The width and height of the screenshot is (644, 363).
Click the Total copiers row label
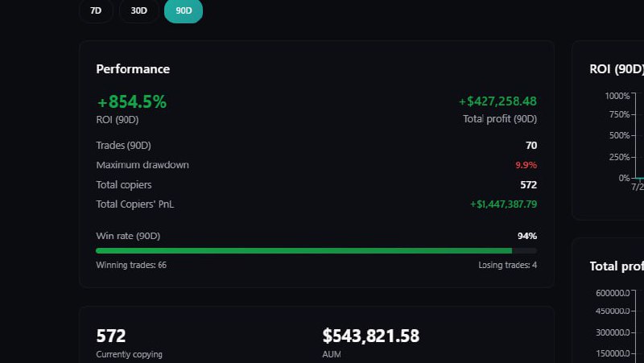click(x=124, y=185)
